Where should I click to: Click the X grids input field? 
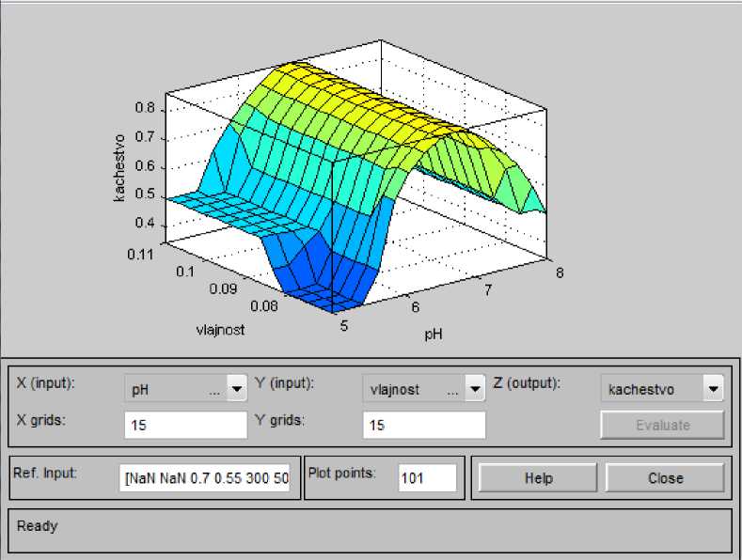pos(185,425)
